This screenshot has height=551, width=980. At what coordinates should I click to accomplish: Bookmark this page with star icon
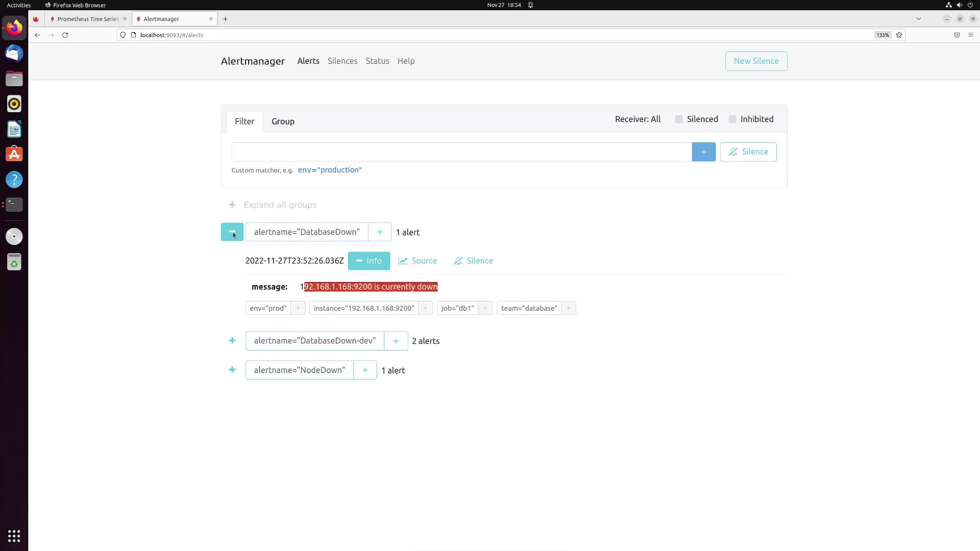(x=899, y=35)
